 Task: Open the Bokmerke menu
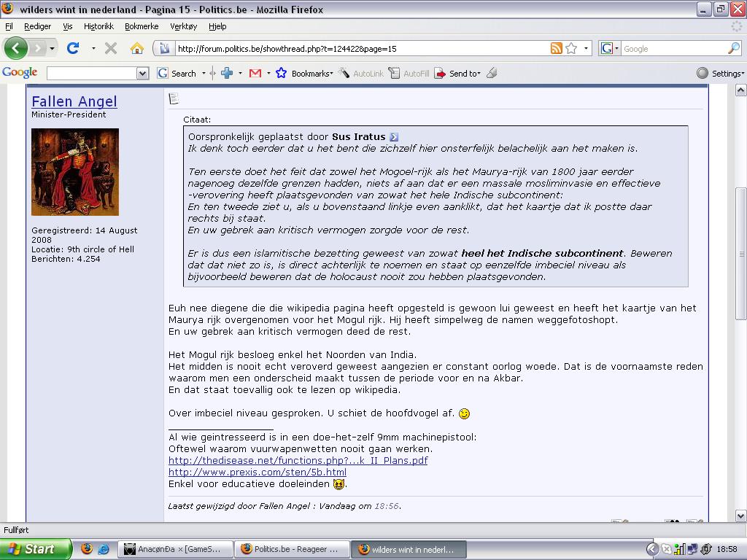(142, 26)
